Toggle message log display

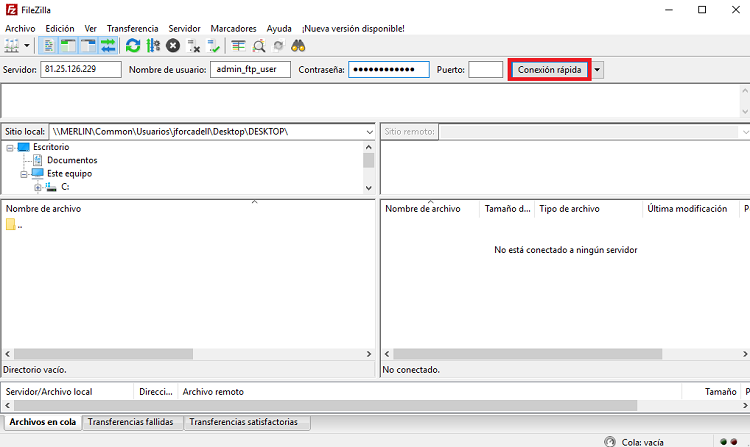pos(48,46)
